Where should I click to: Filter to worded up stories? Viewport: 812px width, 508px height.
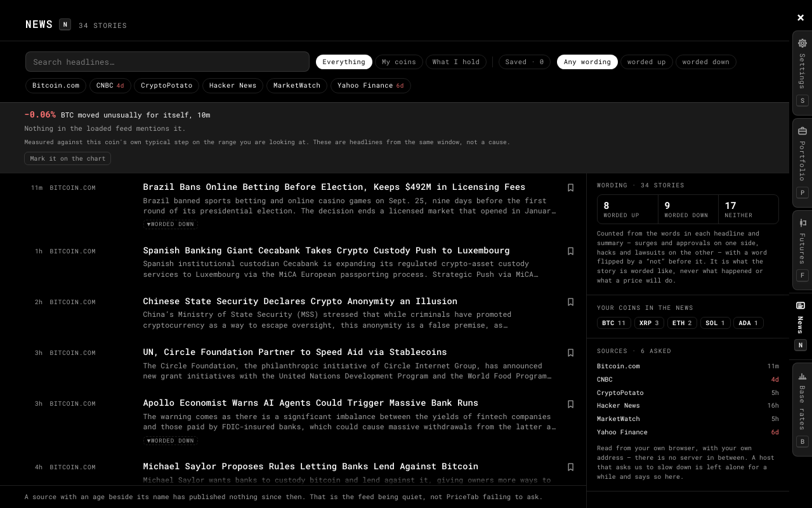(646, 62)
